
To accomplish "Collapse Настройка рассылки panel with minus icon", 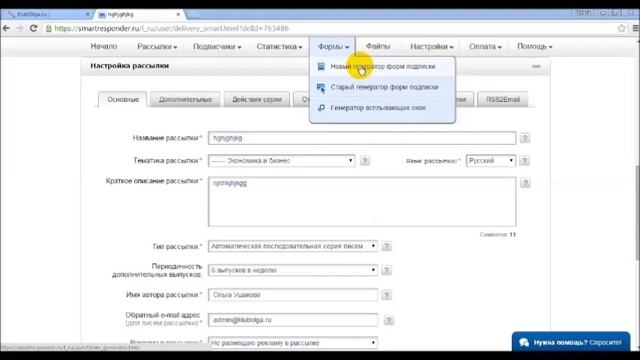I will tap(536, 66).
